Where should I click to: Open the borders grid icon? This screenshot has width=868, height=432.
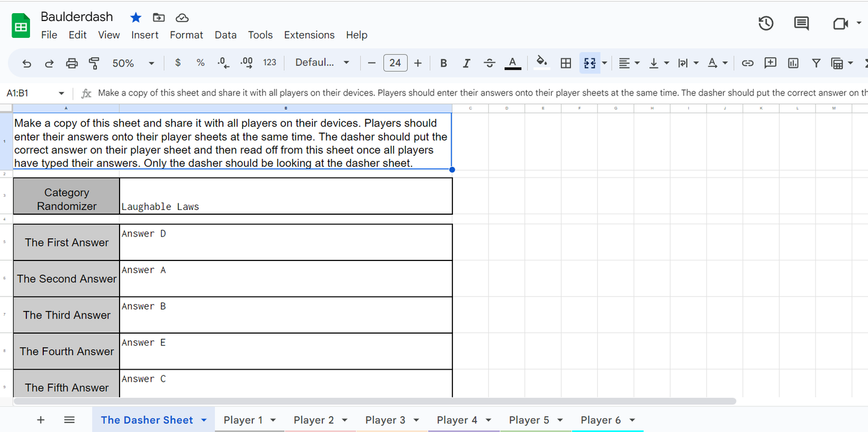pyautogui.click(x=565, y=63)
